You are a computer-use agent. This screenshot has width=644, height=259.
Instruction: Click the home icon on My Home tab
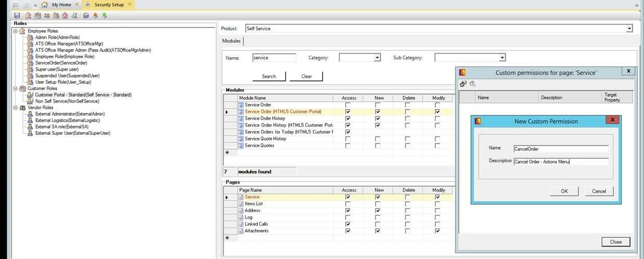[45, 5]
